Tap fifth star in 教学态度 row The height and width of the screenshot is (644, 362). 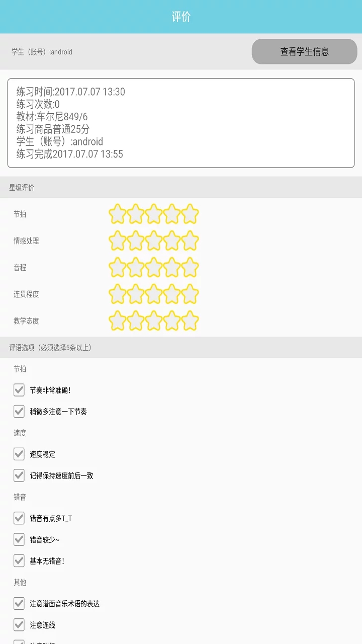coord(190,320)
